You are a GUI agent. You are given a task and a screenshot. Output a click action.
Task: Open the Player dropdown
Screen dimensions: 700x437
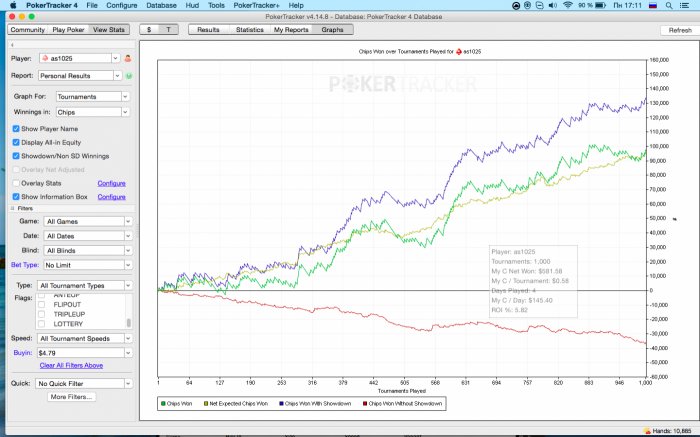tap(116, 58)
